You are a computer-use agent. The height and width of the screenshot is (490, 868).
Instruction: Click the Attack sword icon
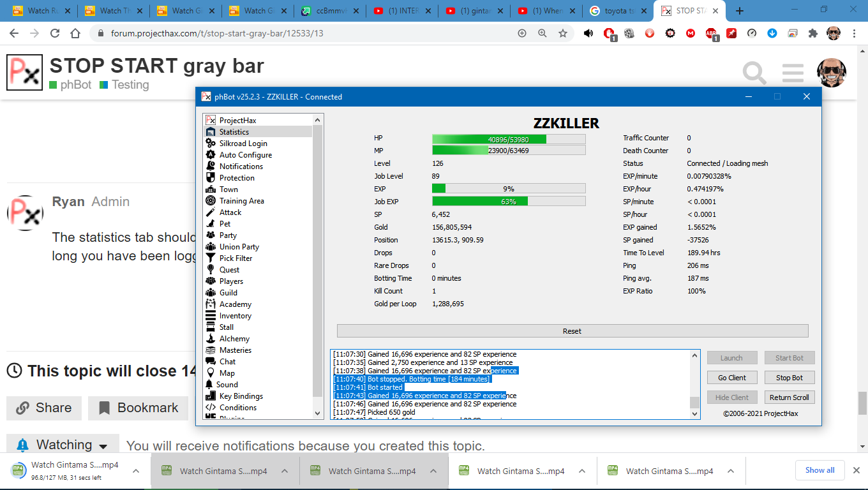point(210,212)
